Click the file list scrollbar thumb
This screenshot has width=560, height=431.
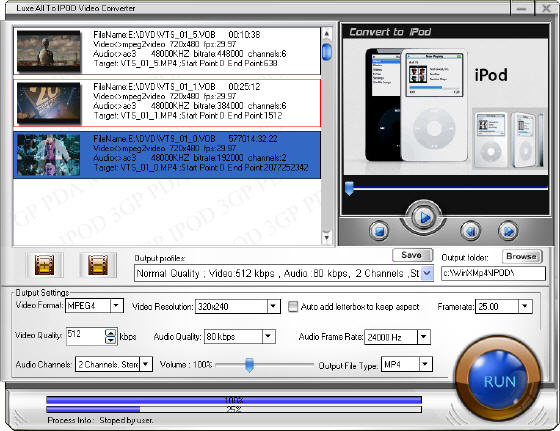(x=326, y=51)
